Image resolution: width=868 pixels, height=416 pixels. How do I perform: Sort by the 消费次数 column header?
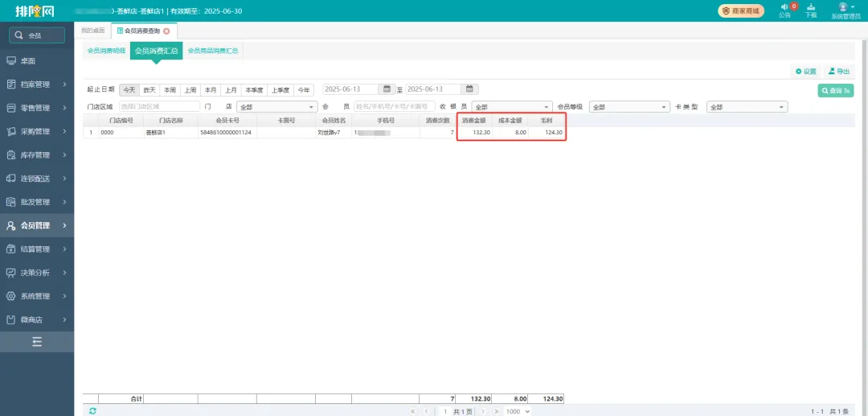pyautogui.click(x=437, y=120)
